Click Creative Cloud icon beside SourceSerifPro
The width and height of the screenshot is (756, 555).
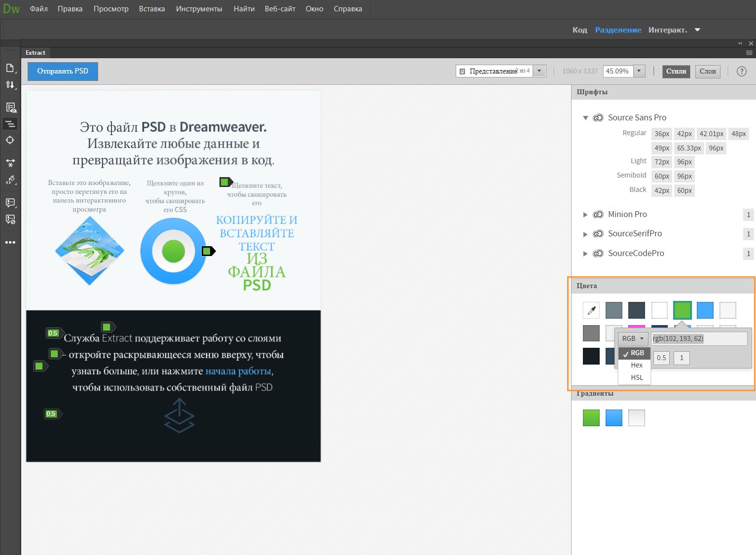[598, 233]
